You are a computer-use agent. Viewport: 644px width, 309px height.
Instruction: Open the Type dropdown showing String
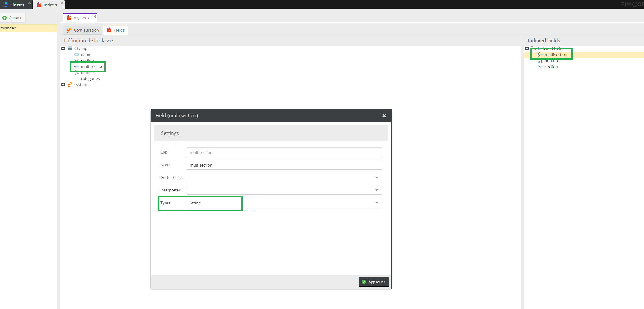point(376,203)
